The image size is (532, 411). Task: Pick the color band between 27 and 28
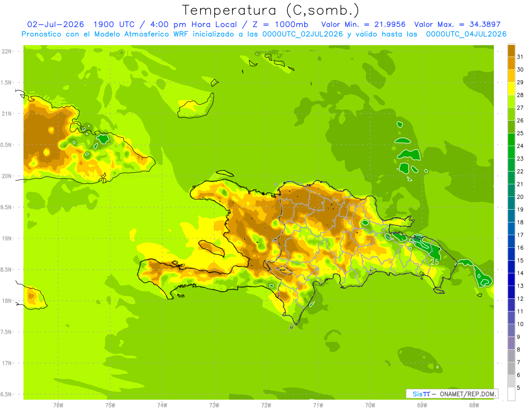click(x=511, y=101)
